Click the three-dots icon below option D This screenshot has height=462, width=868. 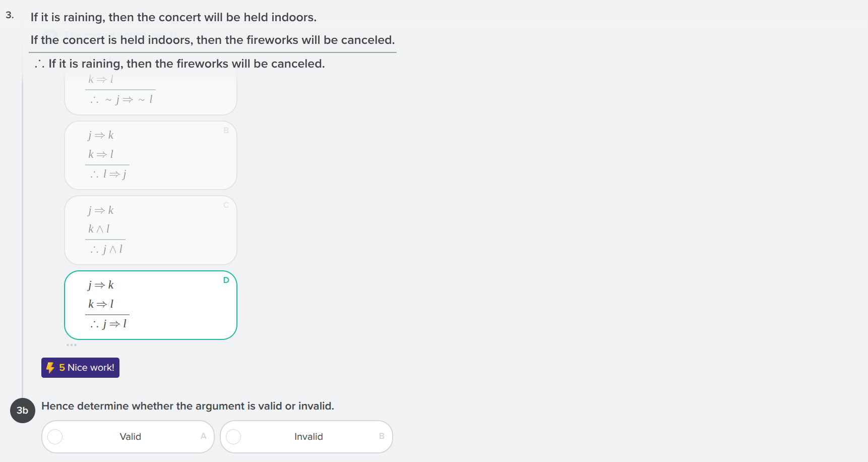point(72,345)
